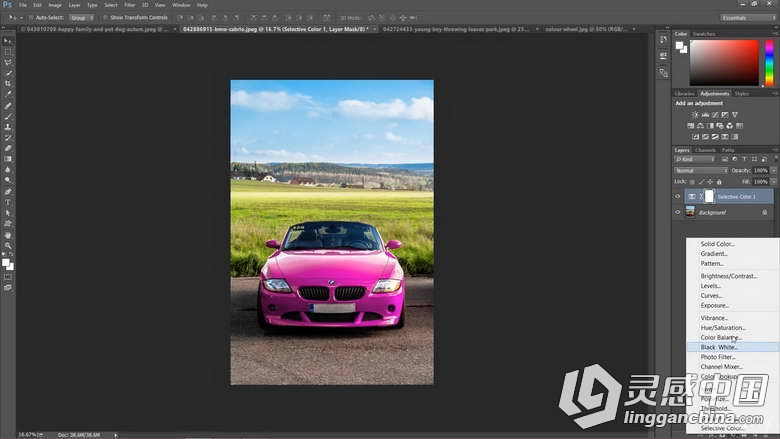Viewport: 780px width, 439px height.
Task: Toggle layer filtering switch on Layers panel
Action: pos(775,159)
